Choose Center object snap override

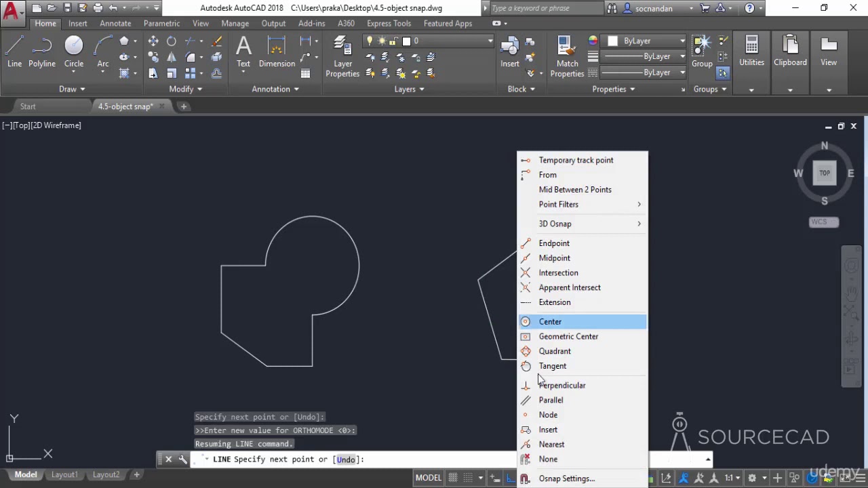(550, 322)
